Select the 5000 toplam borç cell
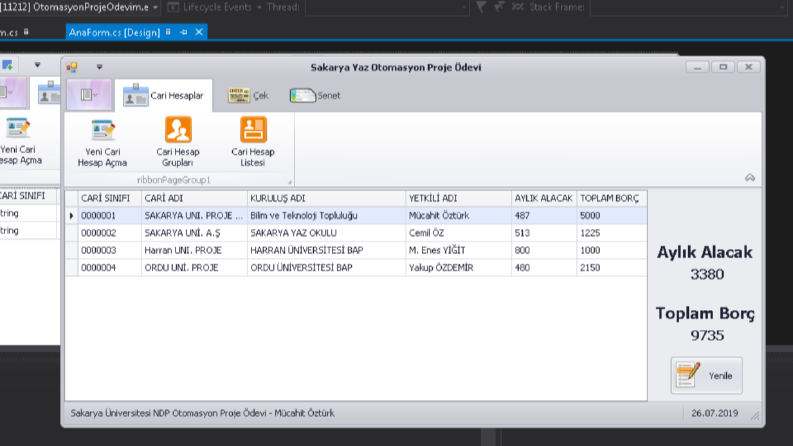This screenshot has width=793, height=446. pos(612,215)
